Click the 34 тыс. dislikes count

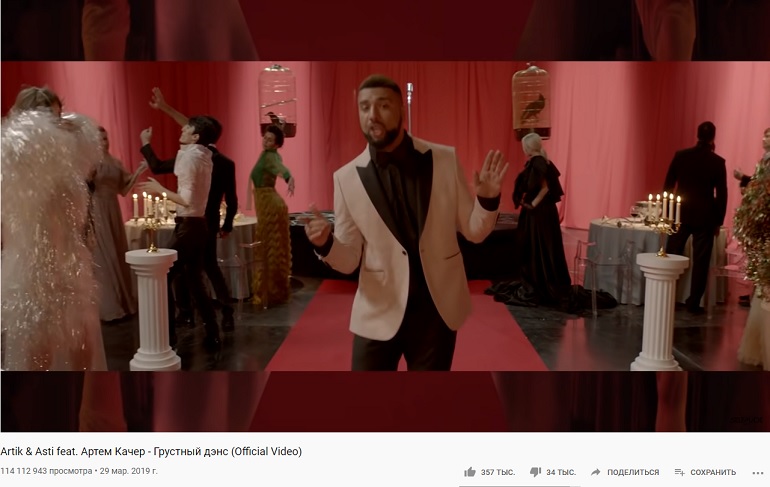pyautogui.click(x=561, y=472)
